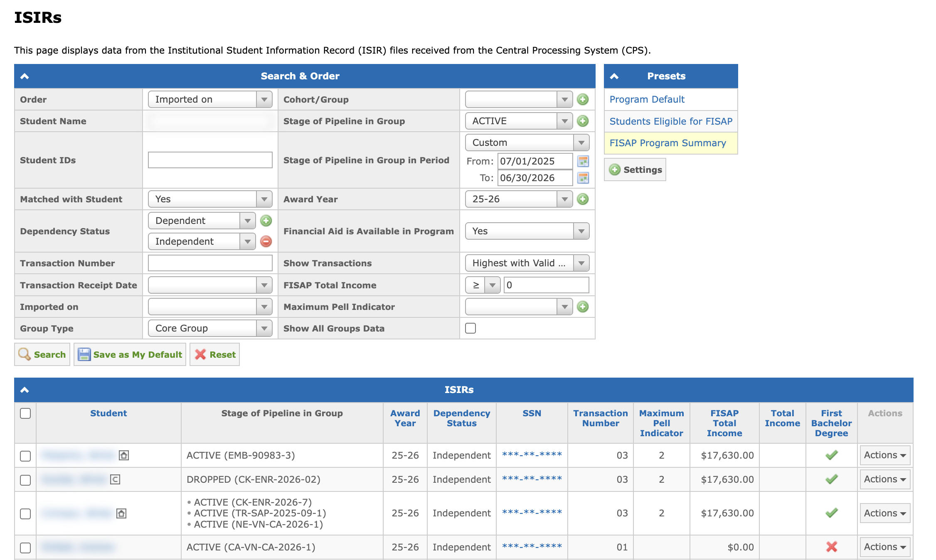Click the plus icon next to Award Year

[583, 199]
